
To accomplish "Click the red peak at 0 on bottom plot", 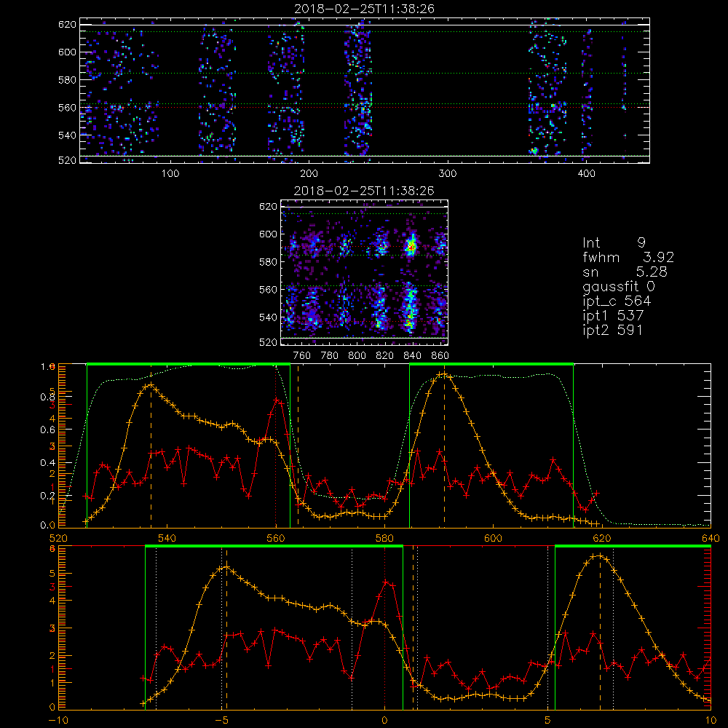I will click(385, 582).
